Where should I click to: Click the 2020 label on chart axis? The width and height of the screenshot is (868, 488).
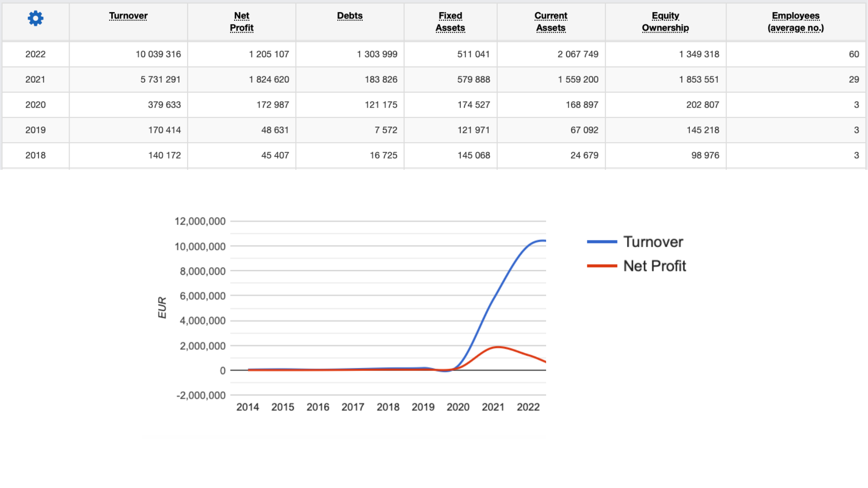(x=458, y=407)
